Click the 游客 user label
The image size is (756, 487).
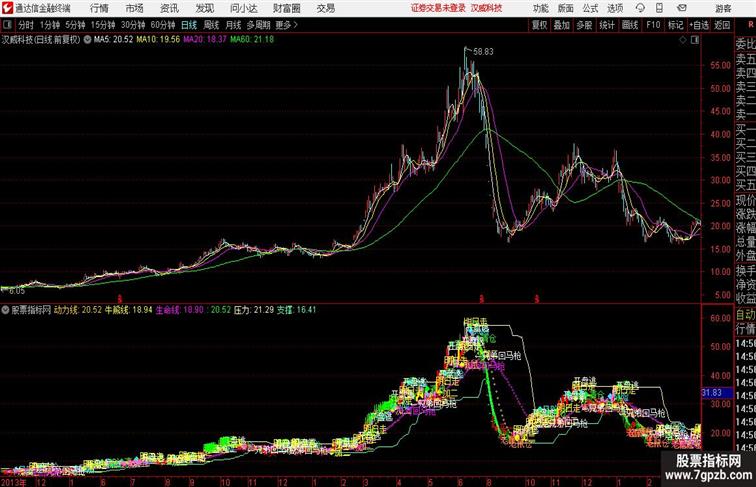click(x=723, y=8)
